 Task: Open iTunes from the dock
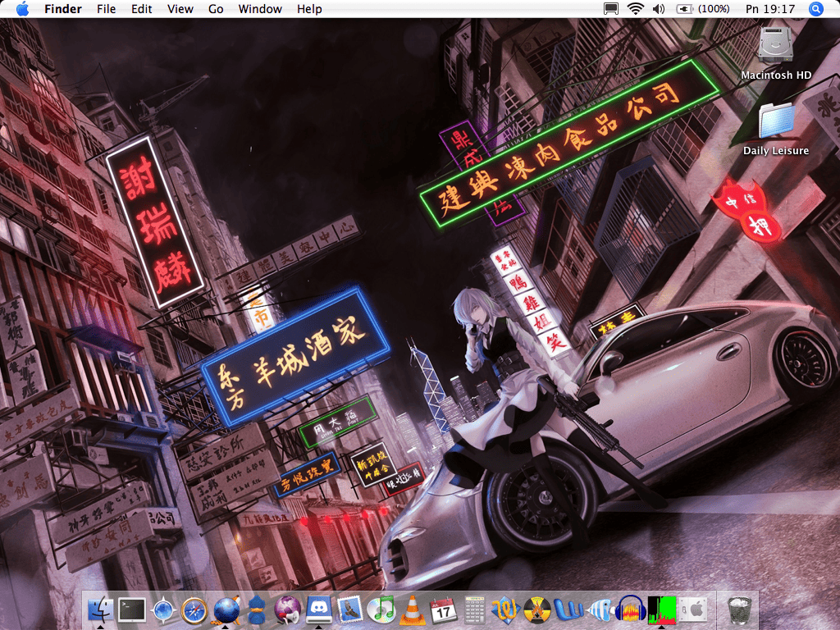point(381,609)
